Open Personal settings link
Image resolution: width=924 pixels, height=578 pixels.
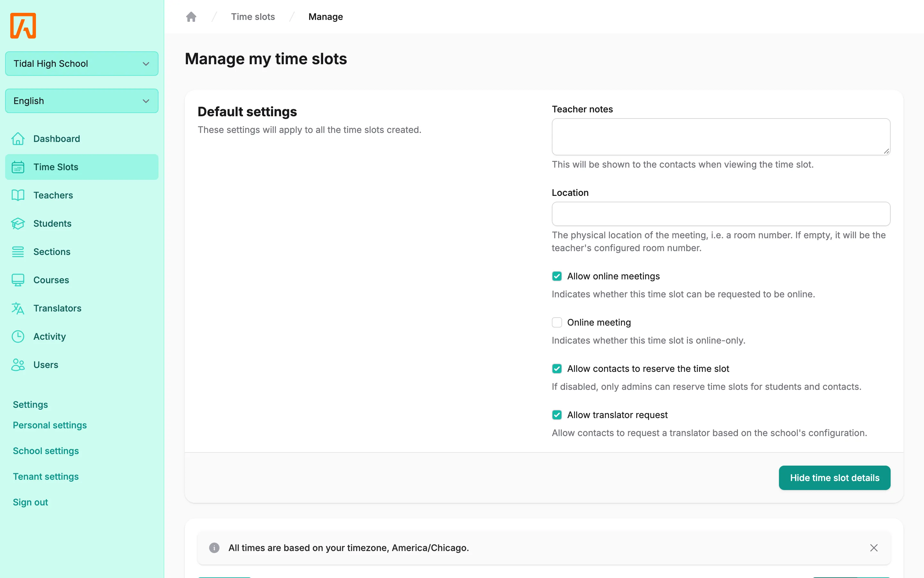50,425
